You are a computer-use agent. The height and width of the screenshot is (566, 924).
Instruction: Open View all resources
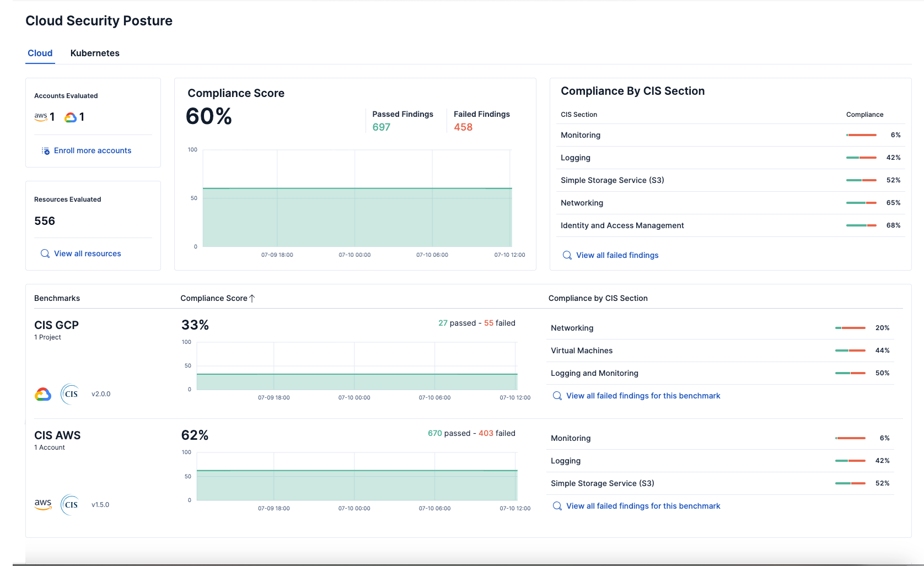pyautogui.click(x=87, y=254)
